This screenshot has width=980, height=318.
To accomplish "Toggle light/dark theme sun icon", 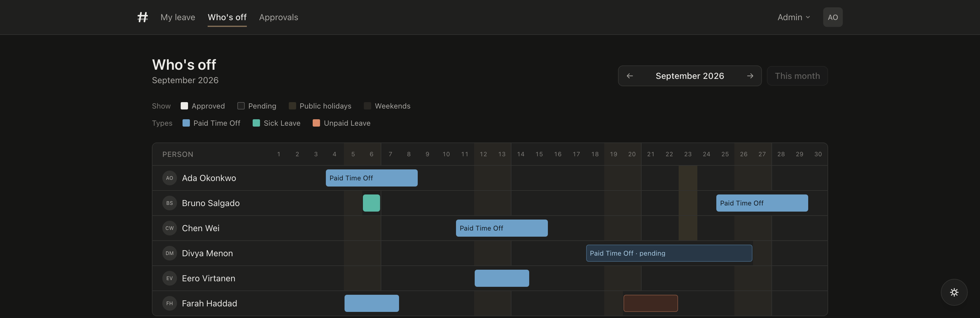I will click(x=954, y=292).
